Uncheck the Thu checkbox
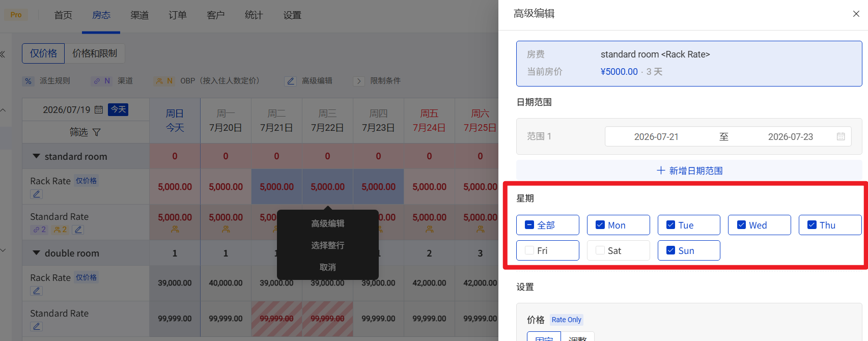The image size is (868, 341). 812,225
